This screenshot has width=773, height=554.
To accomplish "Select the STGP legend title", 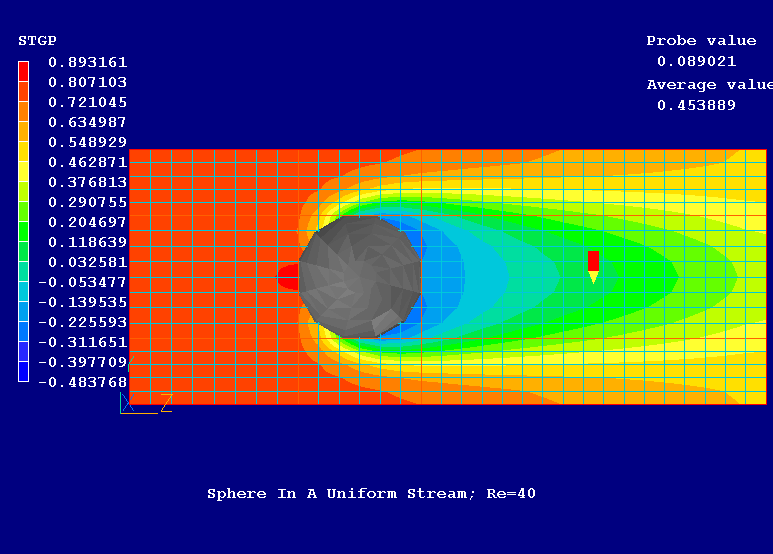I will 37,41.
